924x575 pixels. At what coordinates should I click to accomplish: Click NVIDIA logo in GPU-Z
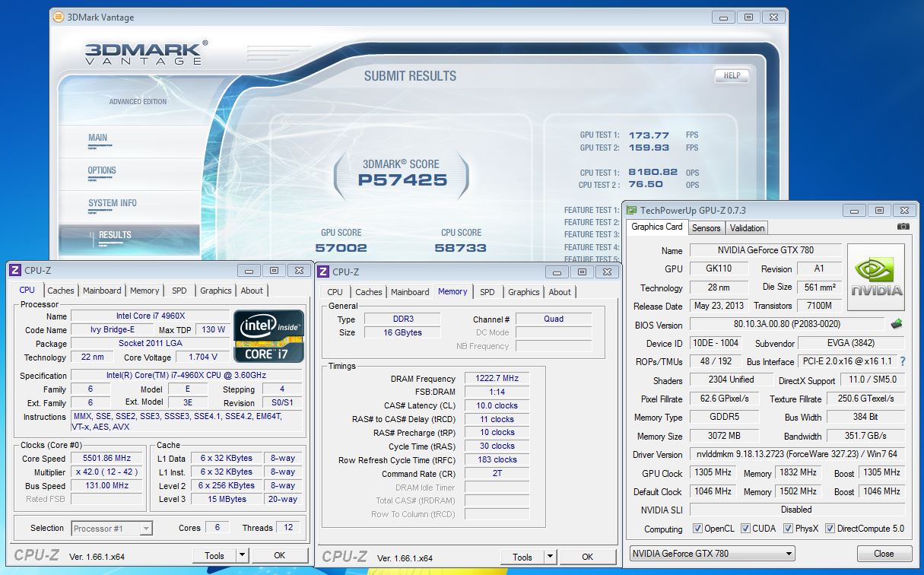click(876, 278)
